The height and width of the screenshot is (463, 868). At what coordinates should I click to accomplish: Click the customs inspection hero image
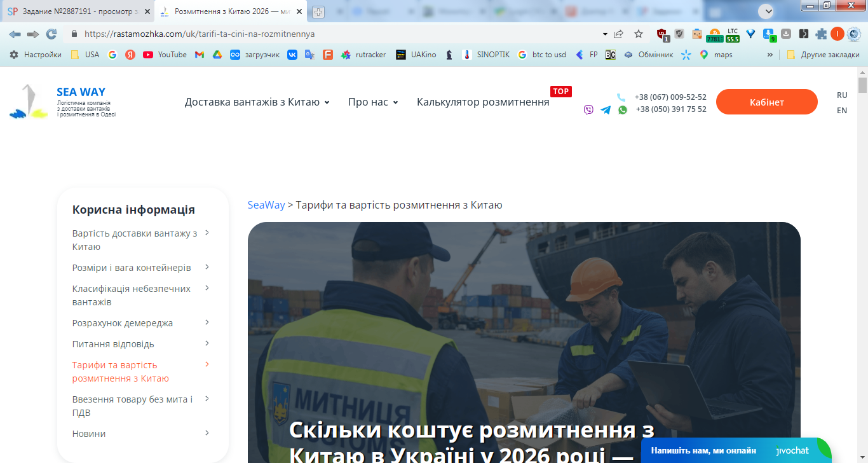[524, 342]
